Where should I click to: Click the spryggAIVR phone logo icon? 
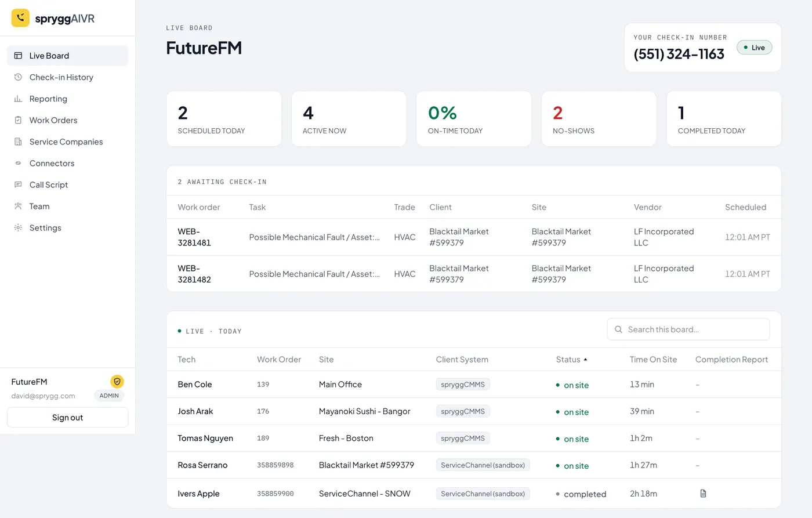[x=20, y=18]
